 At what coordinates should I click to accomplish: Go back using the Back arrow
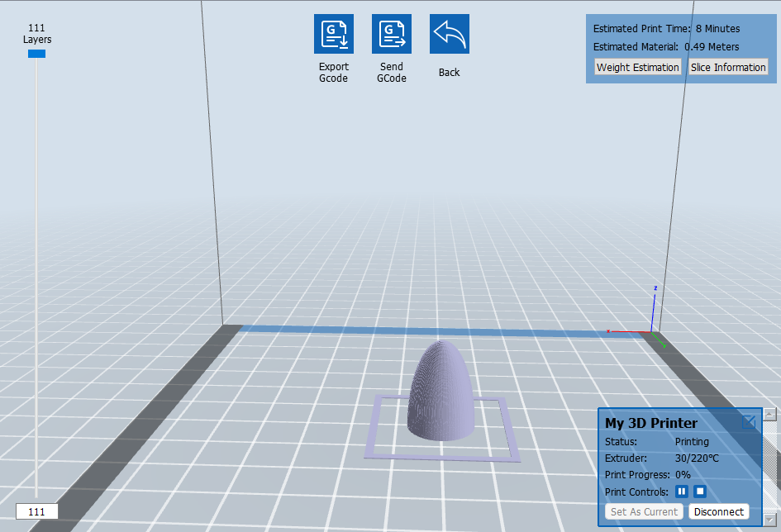tap(450, 34)
